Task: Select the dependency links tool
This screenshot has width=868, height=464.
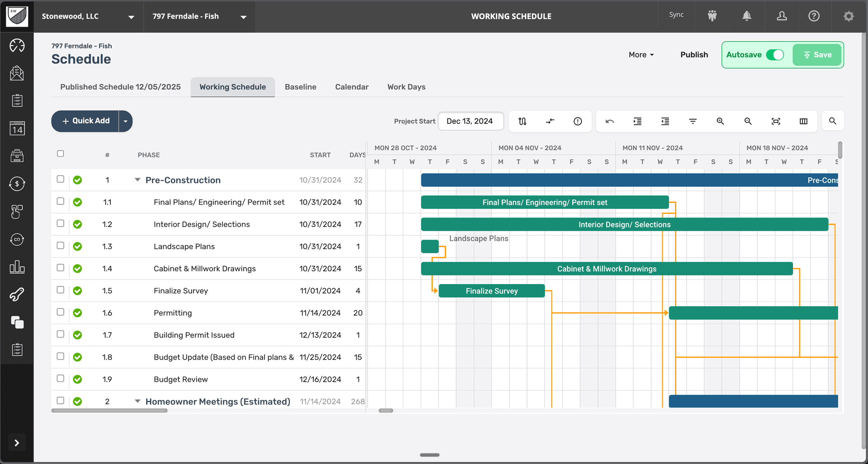Action: 522,121
